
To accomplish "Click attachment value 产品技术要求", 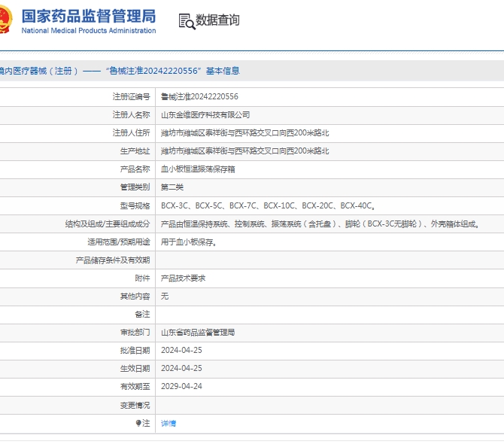I will coord(183,278).
